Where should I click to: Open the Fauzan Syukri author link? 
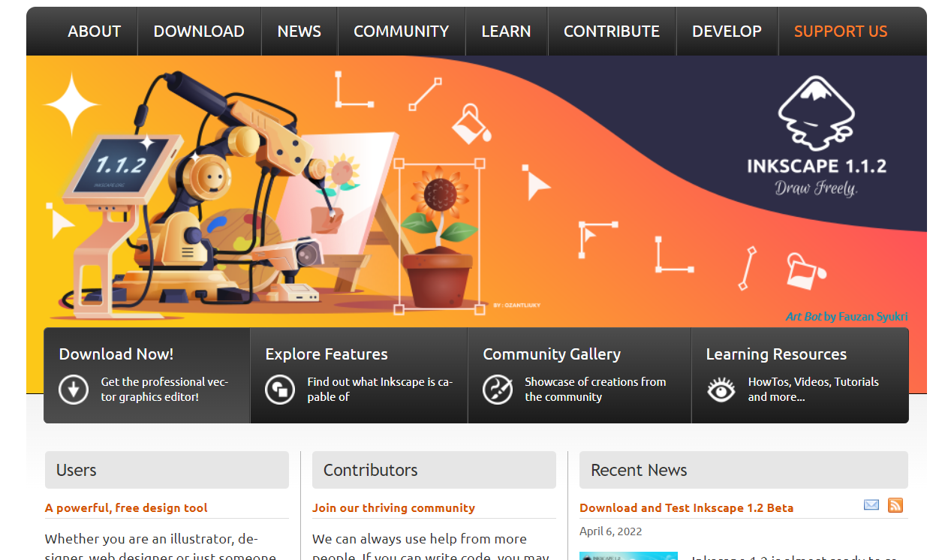(873, 317)
